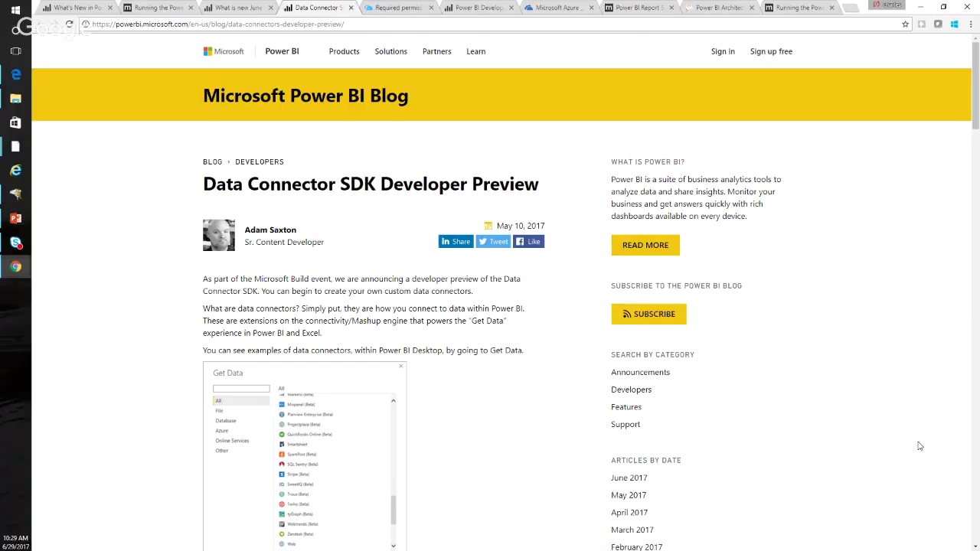Image resolution: width=980 pixels, height=551 pixels.
Task: Open Skype from the taskbar
Action: [15, 243]
